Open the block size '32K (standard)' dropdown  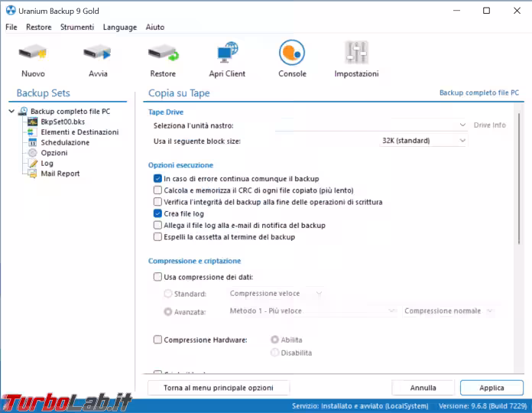(x=423, y=141)
